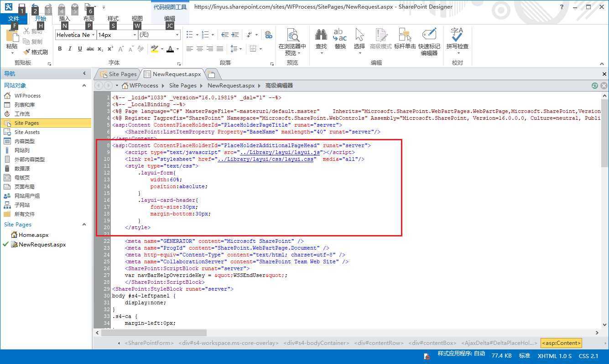Align text left

point(190,49)
